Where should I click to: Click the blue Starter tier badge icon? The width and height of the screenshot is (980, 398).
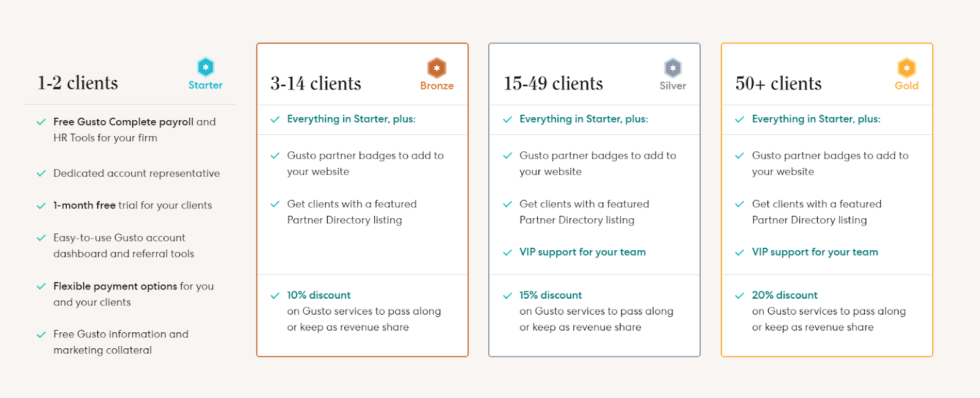[x=206, y=67]
